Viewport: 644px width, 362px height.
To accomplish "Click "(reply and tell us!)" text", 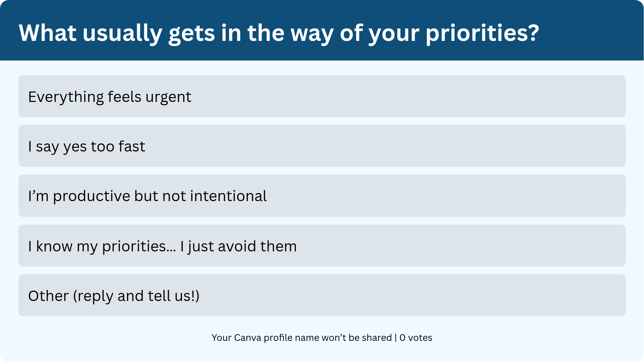I will click(x=136, y=296).
